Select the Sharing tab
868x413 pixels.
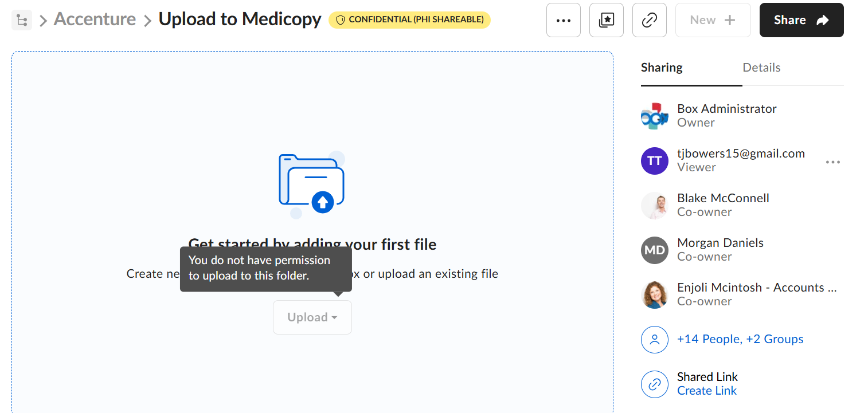coord(662,68)
